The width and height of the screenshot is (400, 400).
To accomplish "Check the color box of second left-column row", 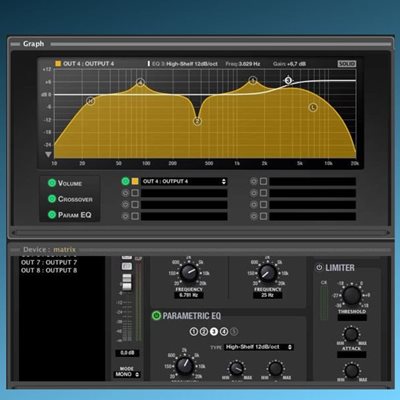I will [135, 193].
